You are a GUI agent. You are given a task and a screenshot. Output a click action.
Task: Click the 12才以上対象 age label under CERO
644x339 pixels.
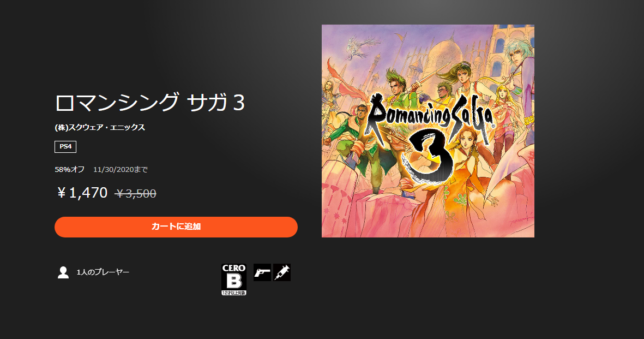(234, 293)
